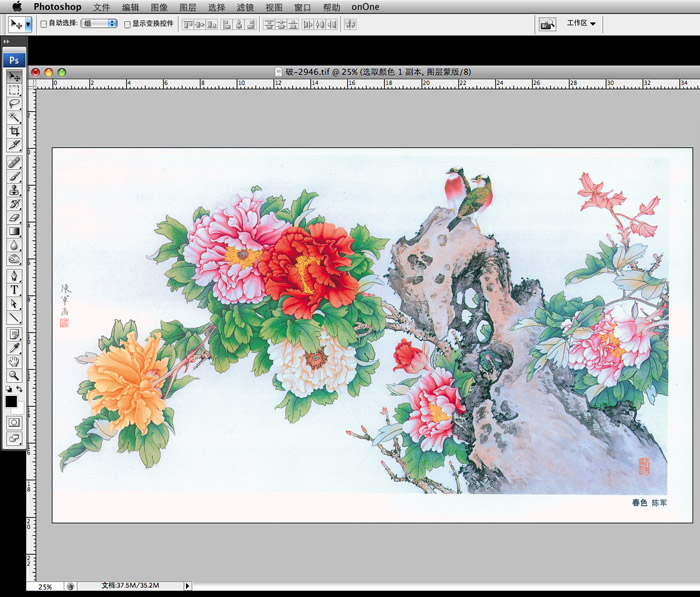Viewport: 700px width, 597px height.
Task: Align horizontal centers of layers
Action: (x=239, y=25)
